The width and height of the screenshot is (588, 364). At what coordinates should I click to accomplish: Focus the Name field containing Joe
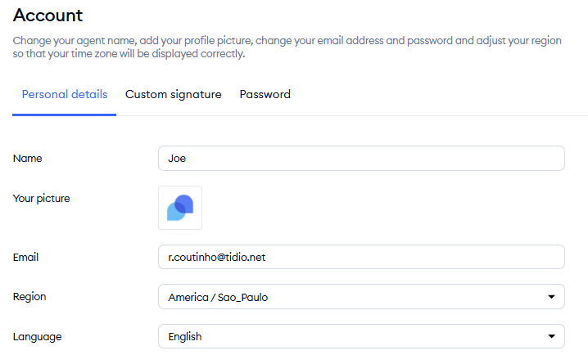(361, 159)
